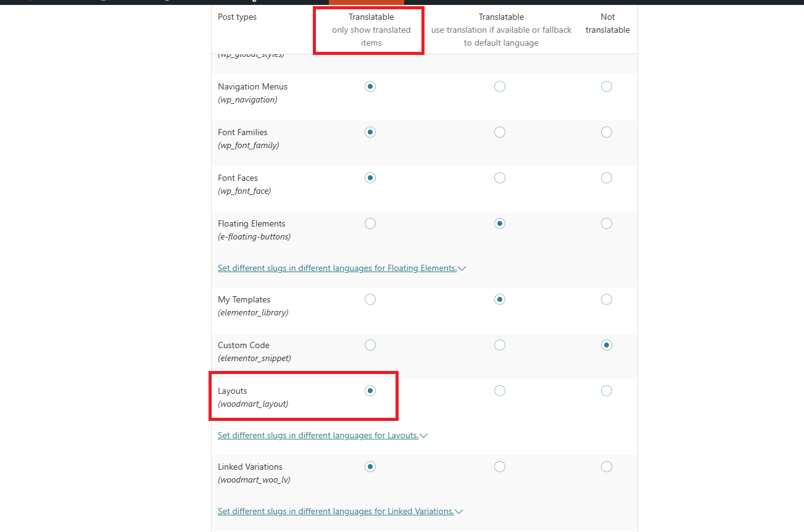
Task: Click the '(wp_font_family)' slug text
Action: click(249, 146)
